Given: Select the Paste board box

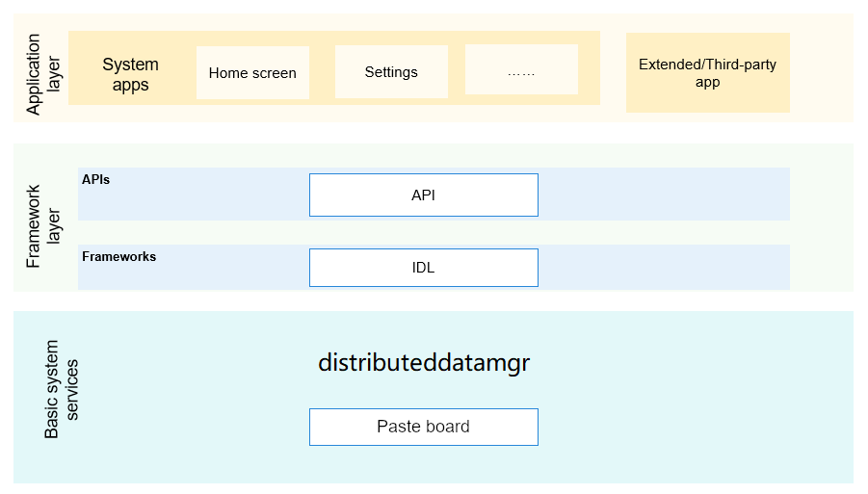Looking at the screenshot, I should (423, 427).
